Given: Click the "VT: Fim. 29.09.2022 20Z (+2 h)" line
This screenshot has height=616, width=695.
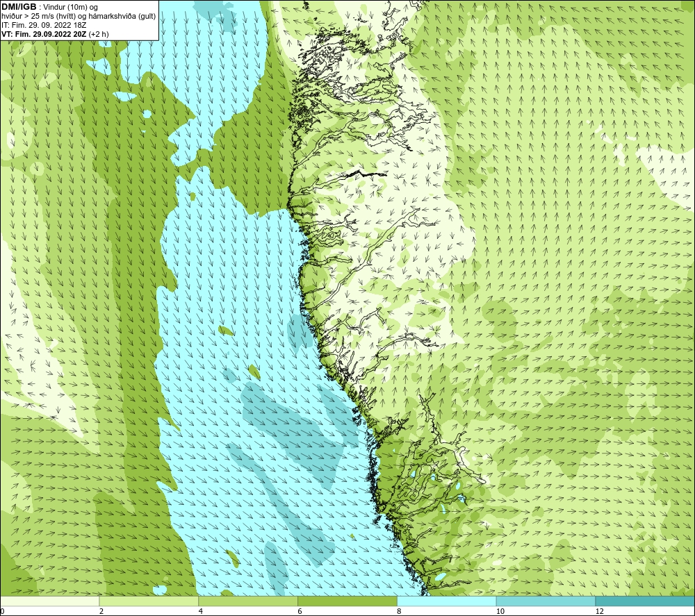Looking at the screenshot, I should tap(55, 34).
